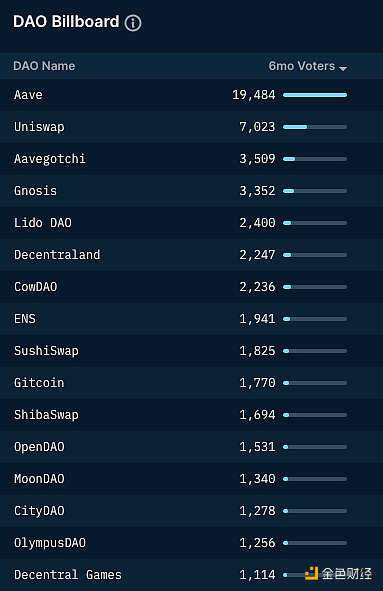Open the Aavegotchi DAO link
The height and width of the screenshot is (591, 383).
tap(50, 159)
